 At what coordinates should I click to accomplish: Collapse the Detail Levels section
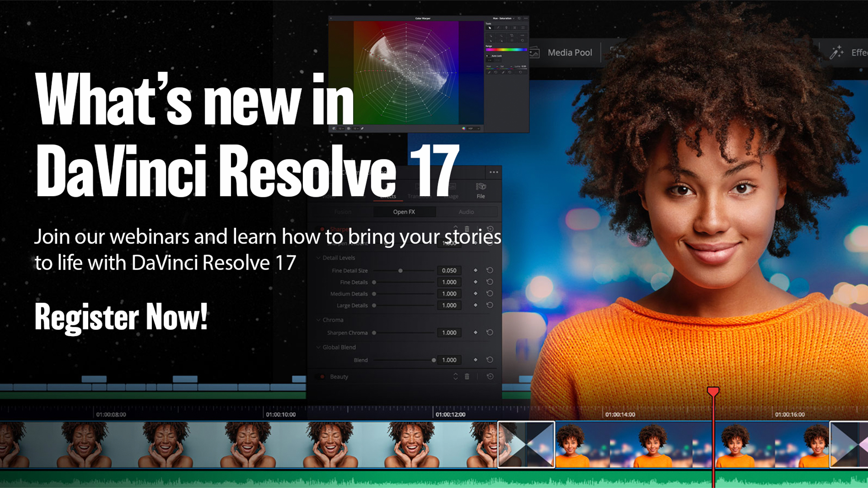(x=318, y=258)
